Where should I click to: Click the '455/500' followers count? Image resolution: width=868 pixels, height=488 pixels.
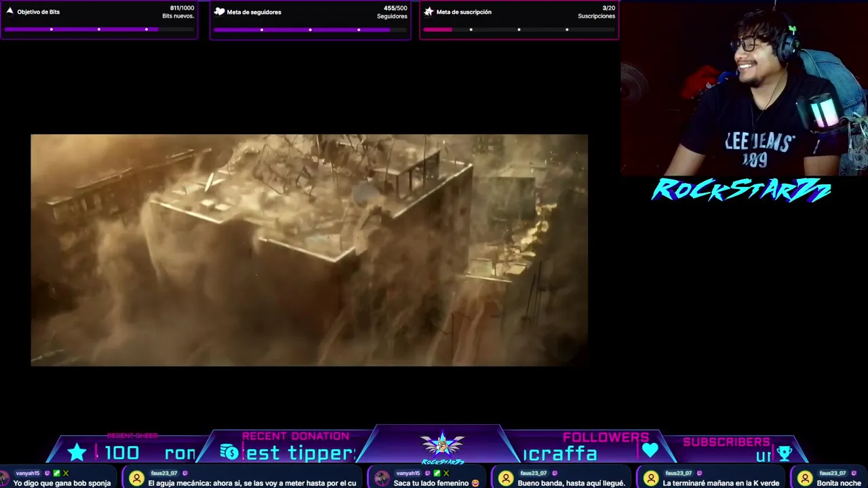tap(395, 8)
